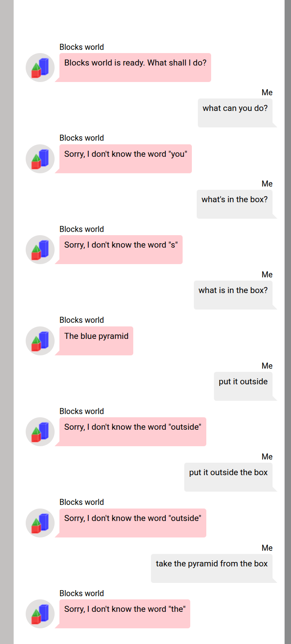Select the avatar beside the first "outside" error reply
This screenshot has width=291, height=644.
click(40, 432)
